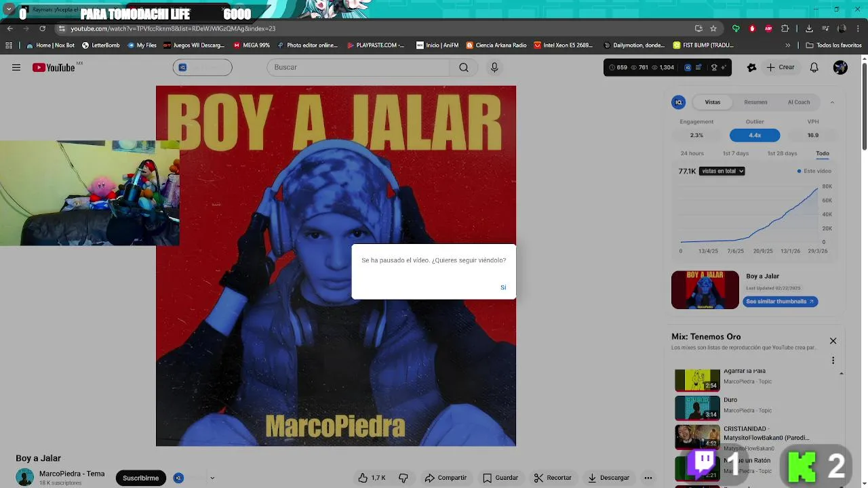The height and width of the screenshot is (488, 868).
Task: Open the browser three-dot menu
Action: (858, 28)
